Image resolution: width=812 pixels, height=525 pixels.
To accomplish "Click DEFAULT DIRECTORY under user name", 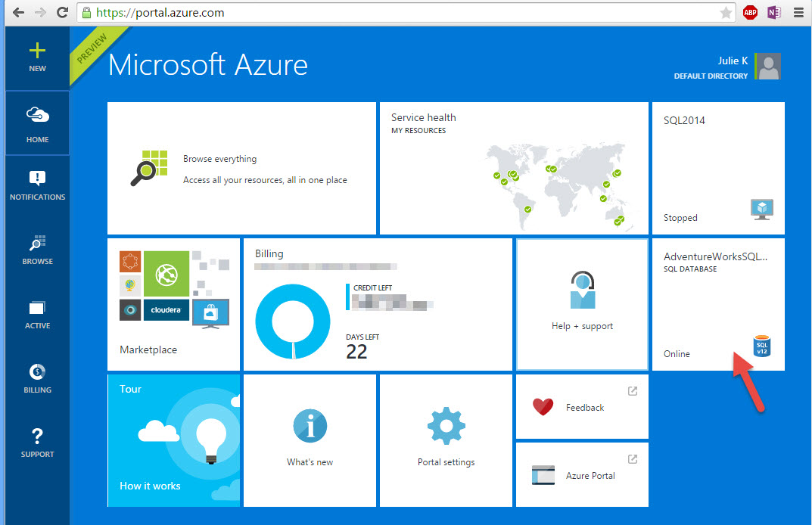I will pyautogui.click(x=711, y=76).
